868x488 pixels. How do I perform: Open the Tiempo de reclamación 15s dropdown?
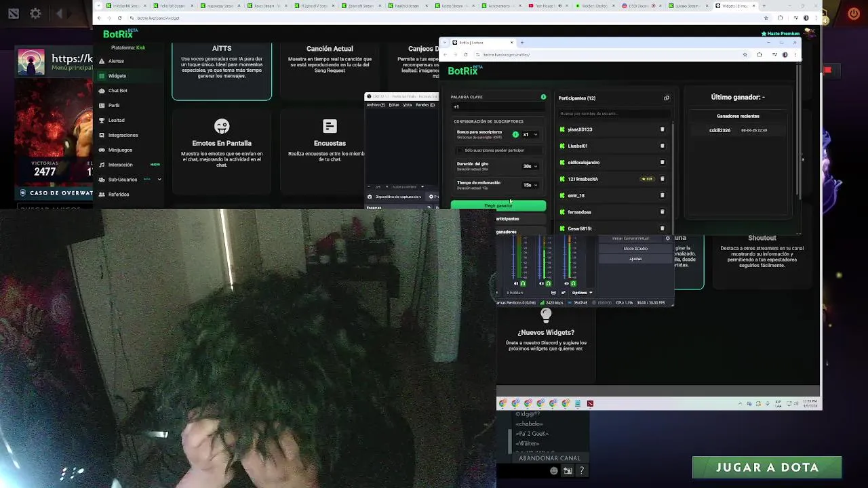(530, 185)
